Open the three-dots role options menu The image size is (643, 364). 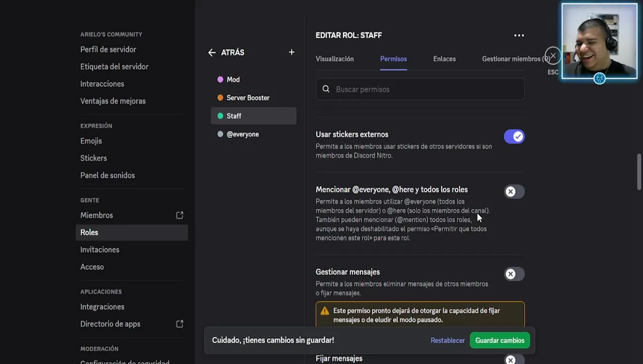(x=519, y=35)
